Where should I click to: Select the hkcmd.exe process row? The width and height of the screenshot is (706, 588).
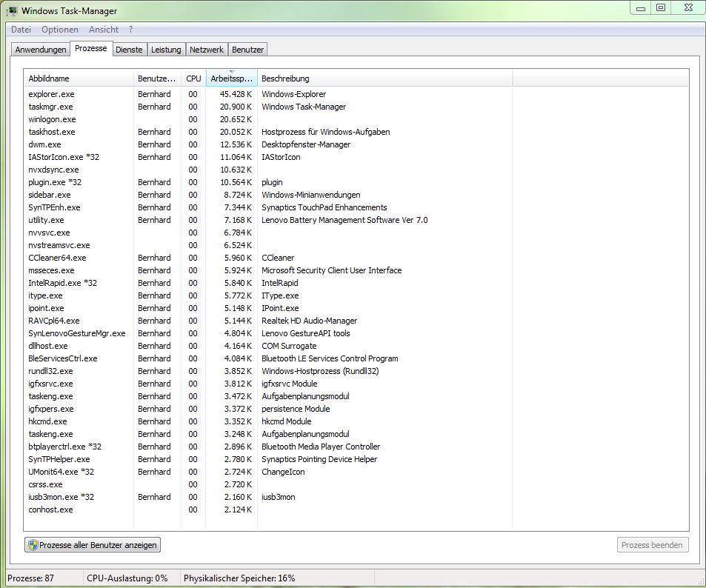point(268,422)
